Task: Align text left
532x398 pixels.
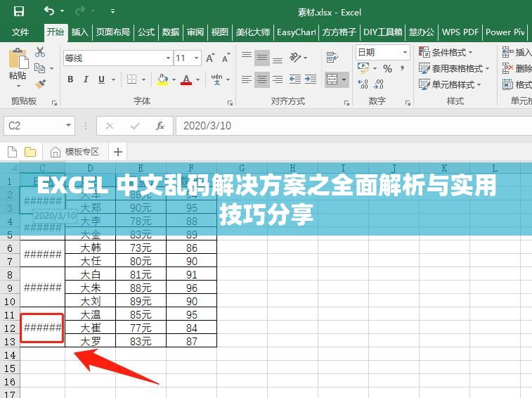Action: (246, 79)
